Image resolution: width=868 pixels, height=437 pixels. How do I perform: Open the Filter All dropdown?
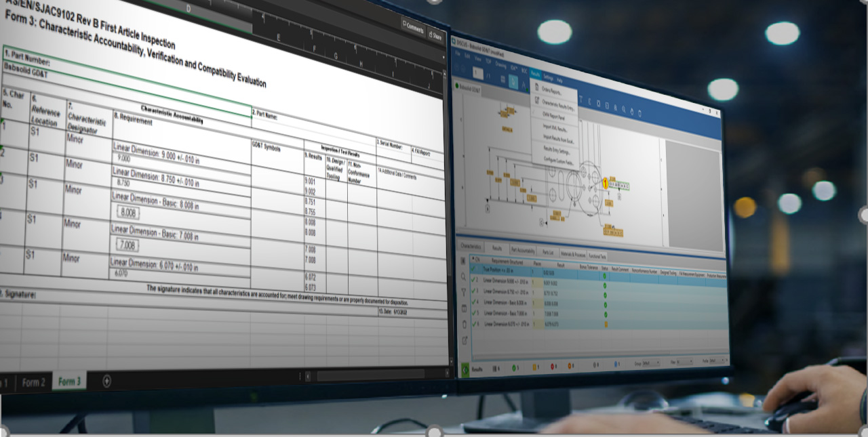pos(683,362)
